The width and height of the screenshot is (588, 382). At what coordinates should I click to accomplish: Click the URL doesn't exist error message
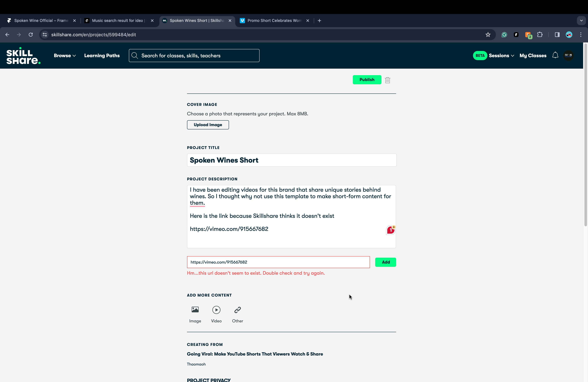(x=256, y=273)
